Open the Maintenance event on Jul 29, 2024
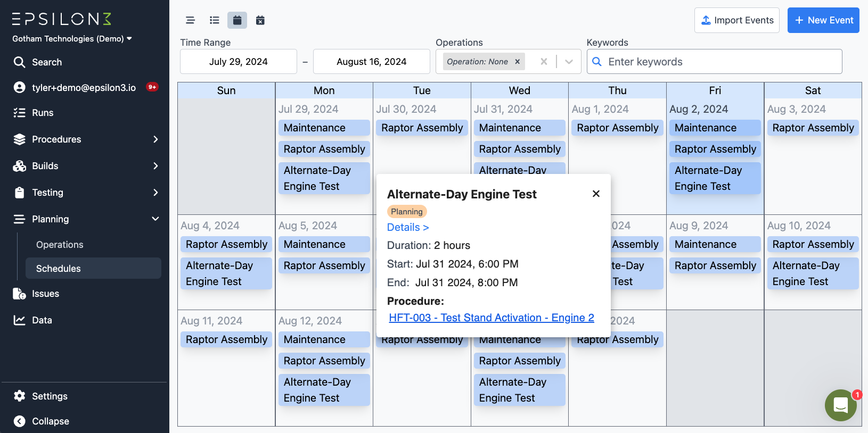Image resolution: width=868 pixels, height=433 pixels. point(324,128)
